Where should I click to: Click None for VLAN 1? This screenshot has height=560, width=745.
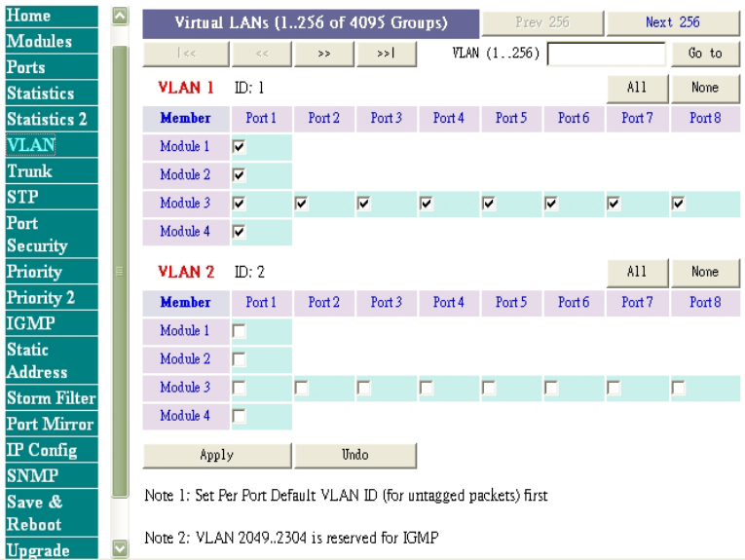pyautogui.click(x=705, y=88)
